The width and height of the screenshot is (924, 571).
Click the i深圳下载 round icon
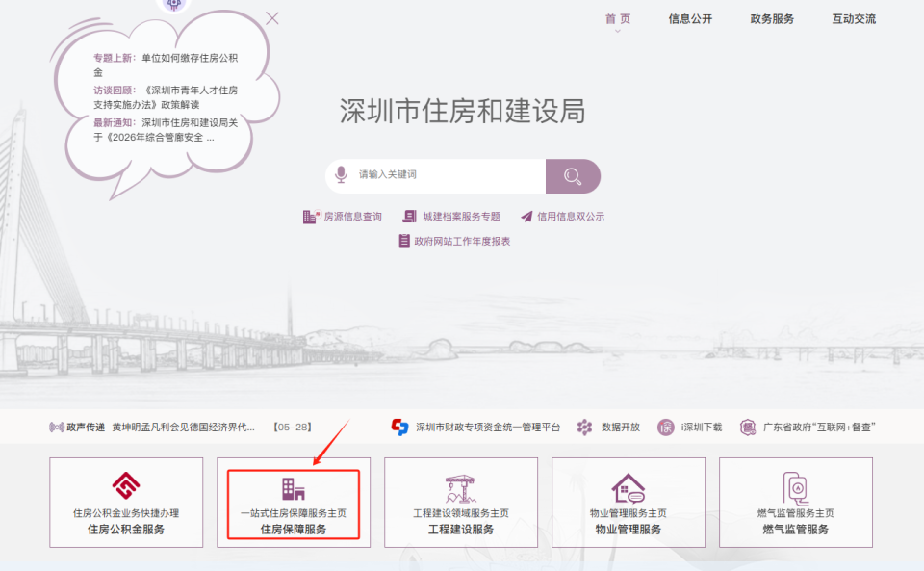[666, 428]
